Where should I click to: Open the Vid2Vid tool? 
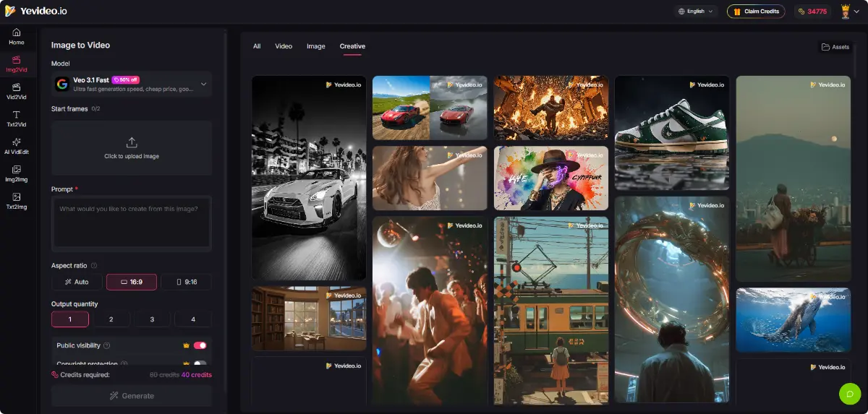pyautogui.click(x=17, y=91)
